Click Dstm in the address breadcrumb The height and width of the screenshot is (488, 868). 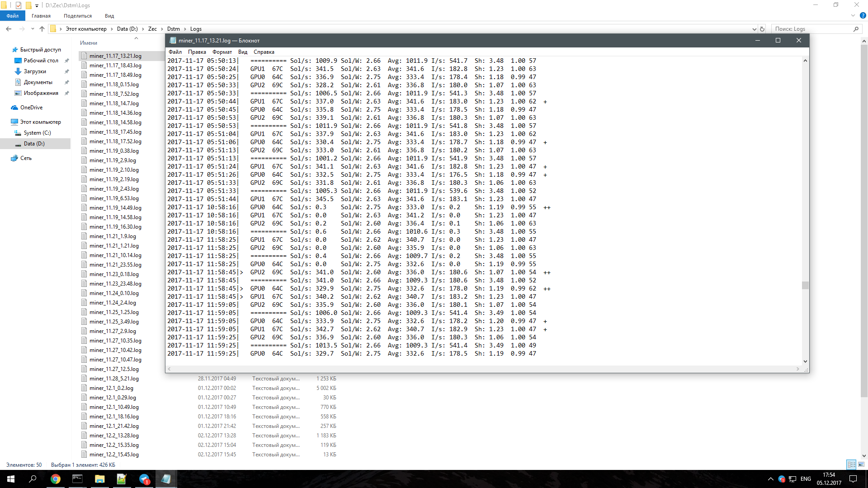[173, 29]
